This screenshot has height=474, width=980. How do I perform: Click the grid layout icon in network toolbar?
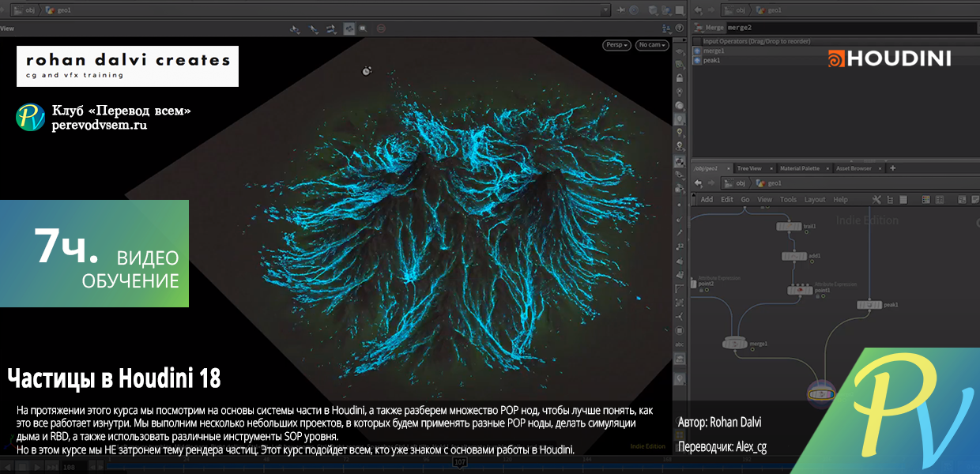pos(940,200)
